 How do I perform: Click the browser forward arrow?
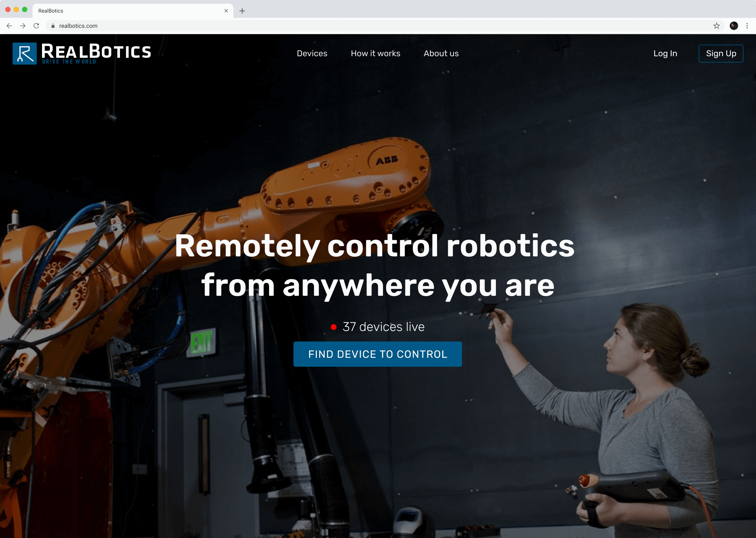click(22, 26)
